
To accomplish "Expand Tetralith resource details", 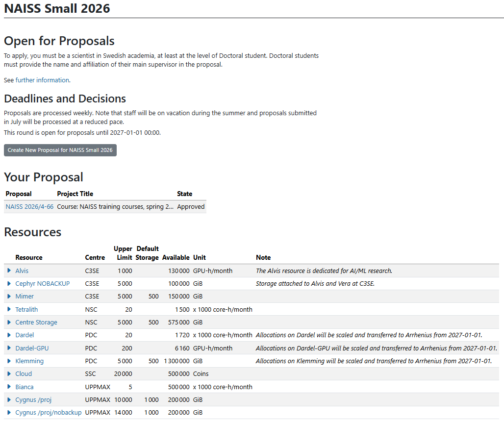I will [9, 309].
